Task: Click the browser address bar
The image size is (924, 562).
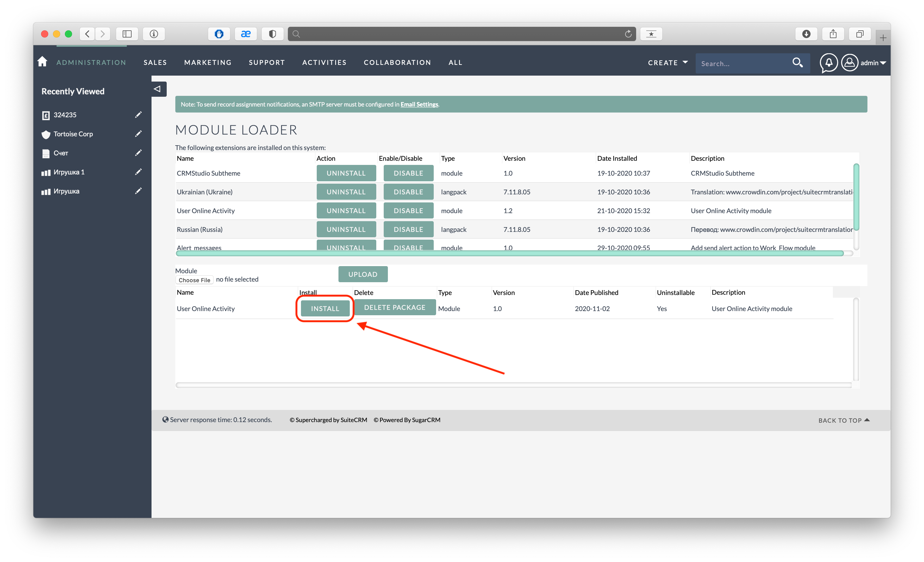Action: (462, 34)
